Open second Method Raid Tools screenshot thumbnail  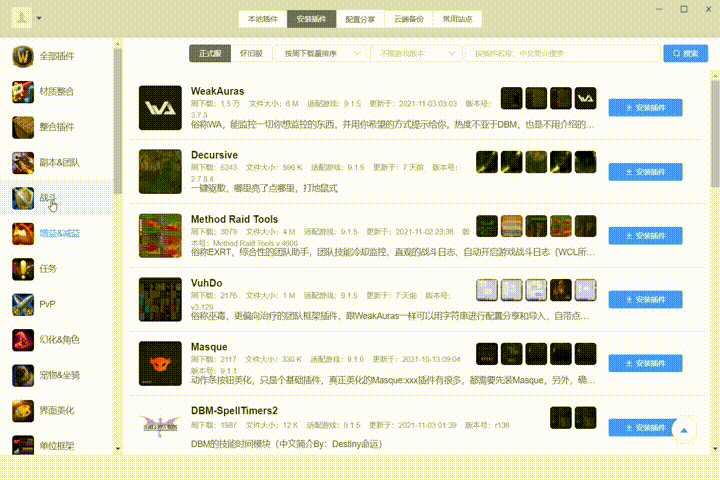tap(512, 226)
